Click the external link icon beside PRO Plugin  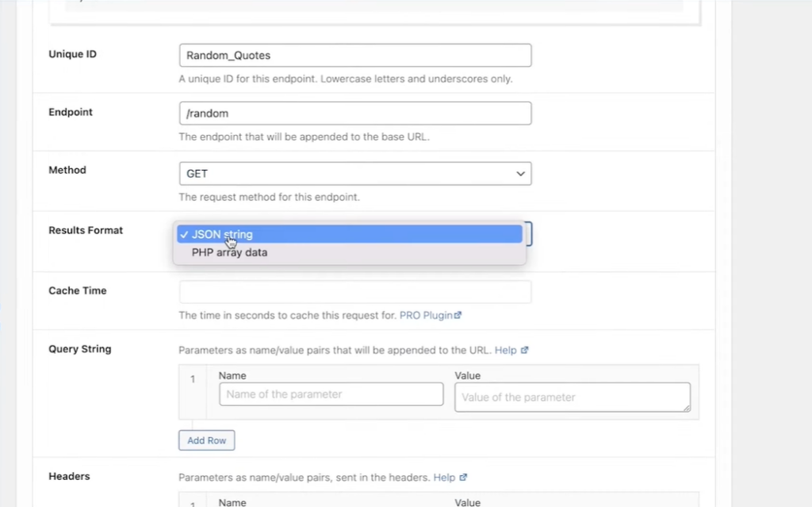coord(458,316)
